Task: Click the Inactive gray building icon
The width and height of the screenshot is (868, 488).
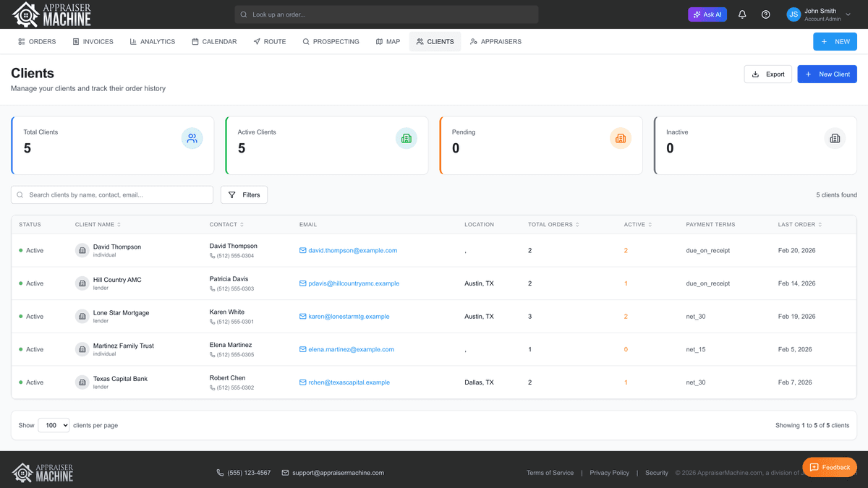Action: [835, 138]
